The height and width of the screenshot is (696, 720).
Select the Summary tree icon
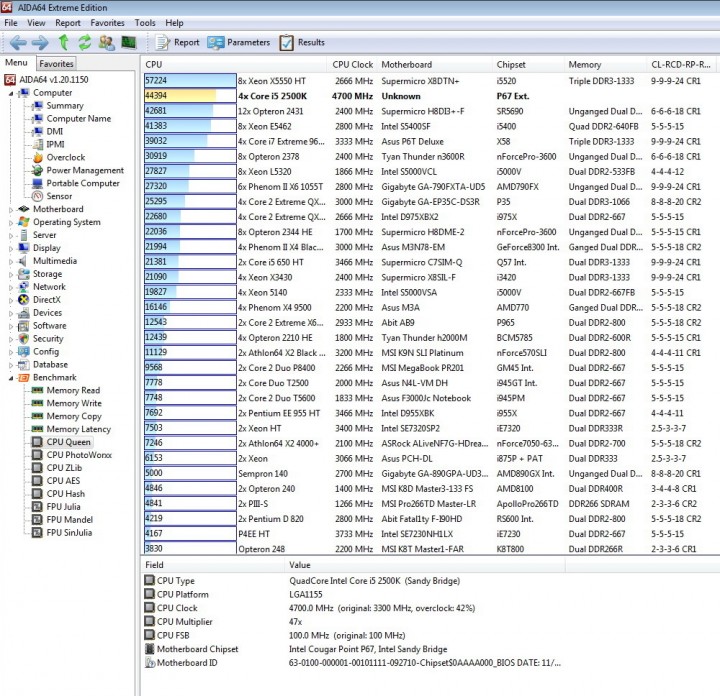(x=38, y=106)
